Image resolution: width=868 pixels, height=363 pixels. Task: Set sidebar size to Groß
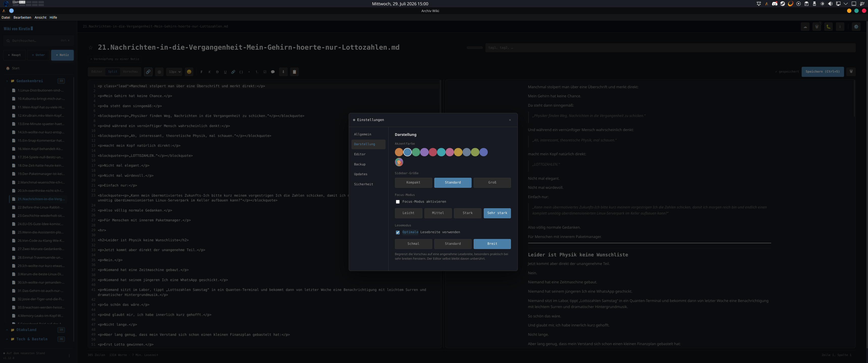(x=492, y=183)
